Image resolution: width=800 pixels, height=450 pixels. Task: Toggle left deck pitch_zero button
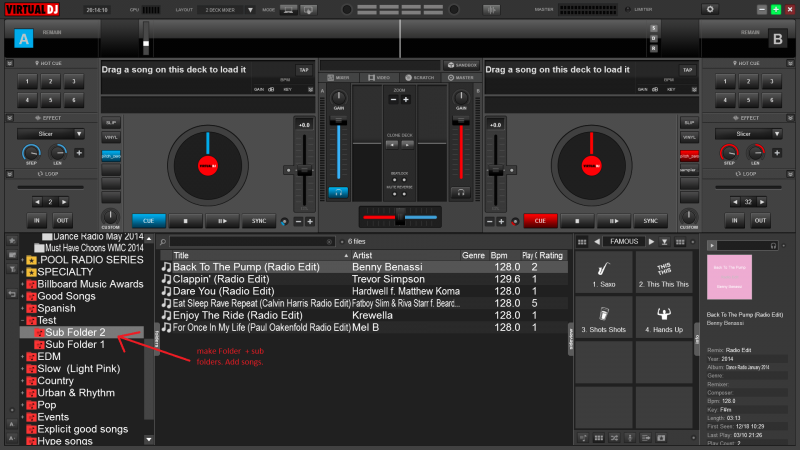[x=111, y=156]
